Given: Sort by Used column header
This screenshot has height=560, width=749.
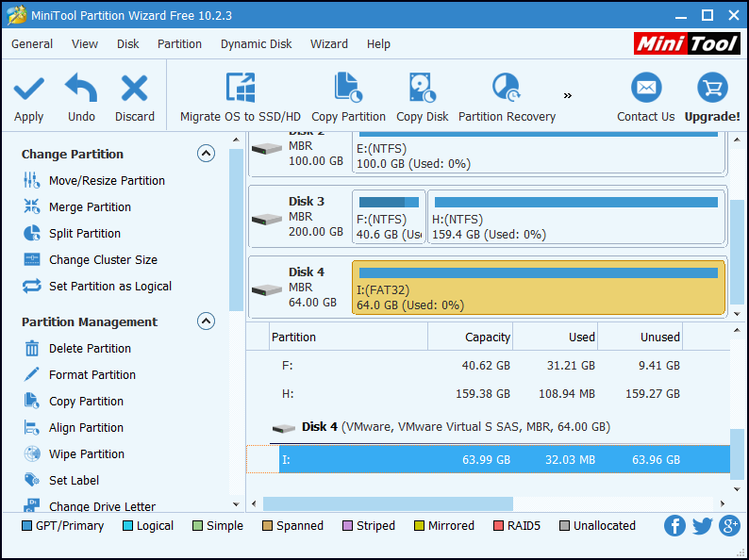Looking at the screenshot, I should pos(555,338).
